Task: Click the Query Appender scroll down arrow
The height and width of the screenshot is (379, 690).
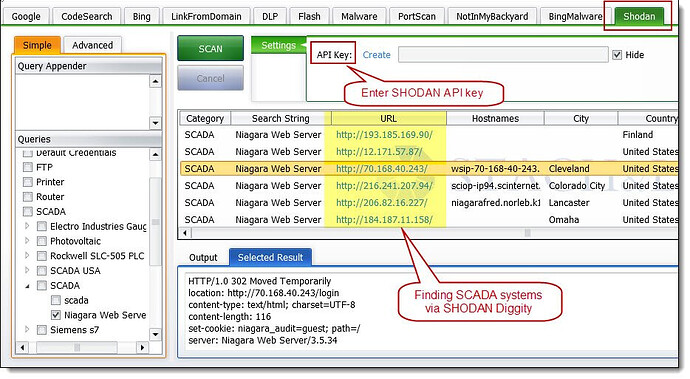Action: pos(155,123)
